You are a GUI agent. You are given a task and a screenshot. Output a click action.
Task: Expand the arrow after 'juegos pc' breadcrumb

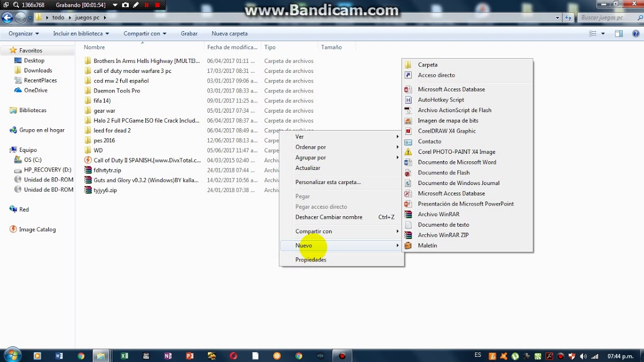tap(105, 18)
